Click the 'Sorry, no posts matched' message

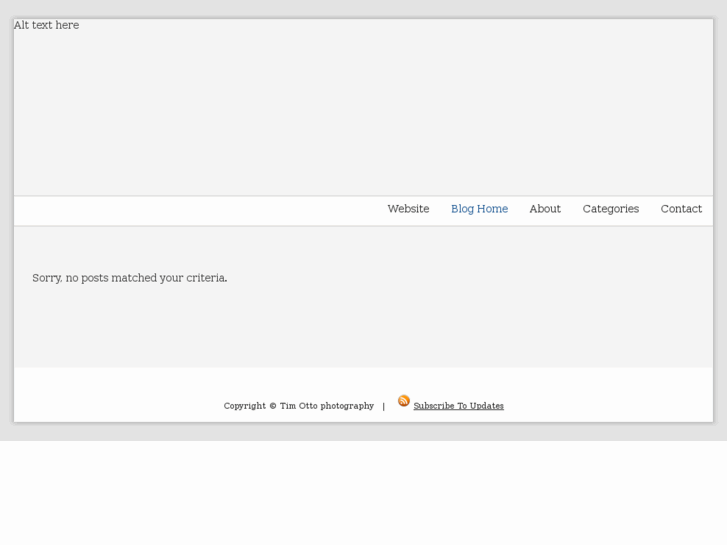click(x=129, y=278)
